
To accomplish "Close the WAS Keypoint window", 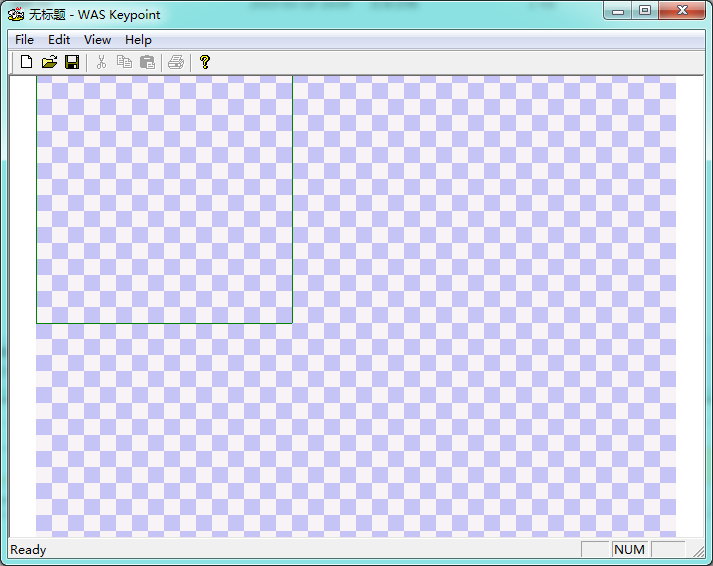I will (682, 10).
